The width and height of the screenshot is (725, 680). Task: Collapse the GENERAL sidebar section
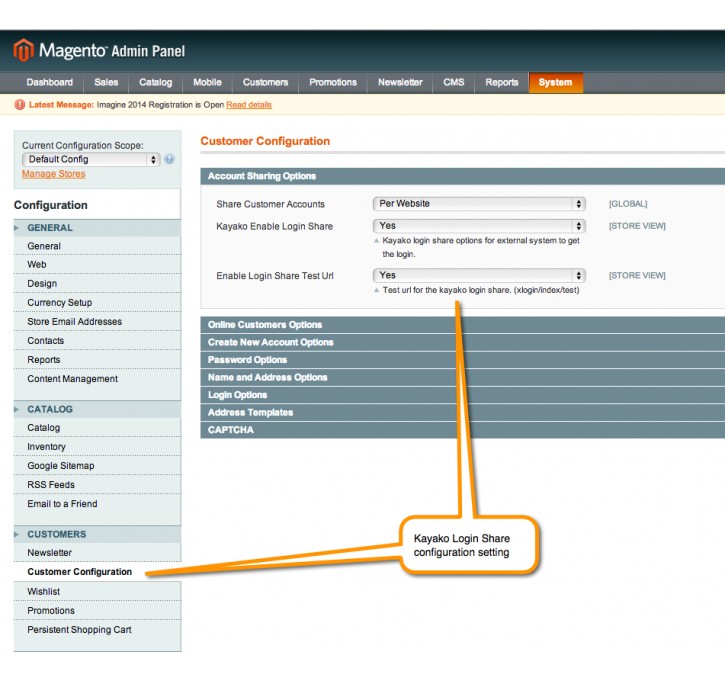pos(97,228)
